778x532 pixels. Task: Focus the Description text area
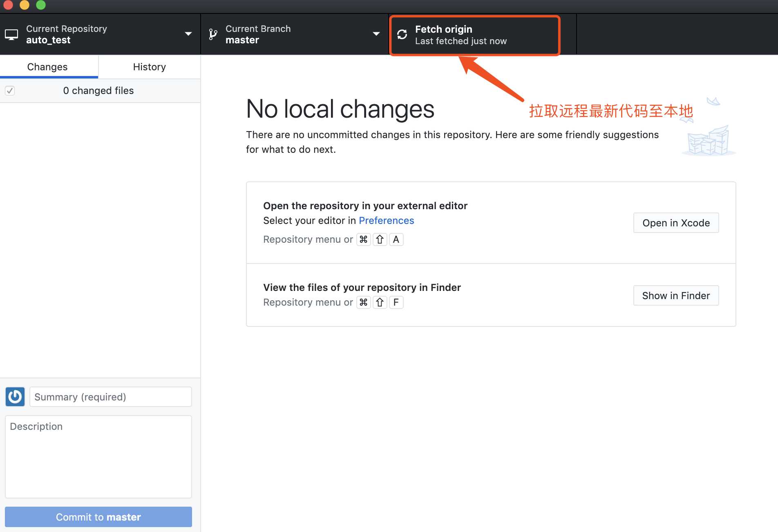click(x=98, y=457)
